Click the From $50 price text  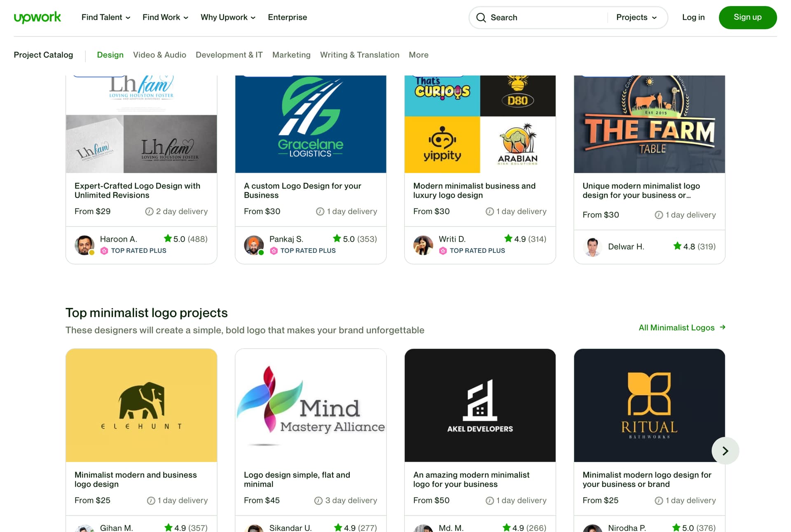[x=431, y=500]
